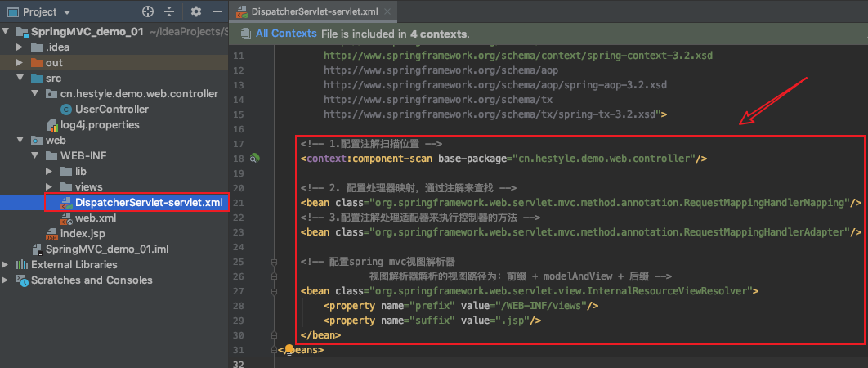
Task: Click the RequestMappingHandlerAdapter bean class value
Action: pos(611,232)
